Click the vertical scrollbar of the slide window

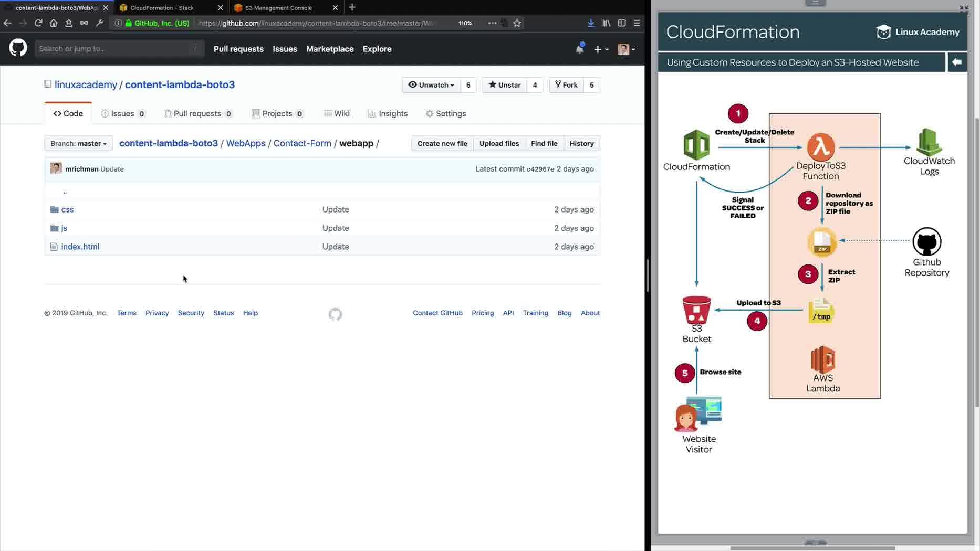click(x=976, y=262)
